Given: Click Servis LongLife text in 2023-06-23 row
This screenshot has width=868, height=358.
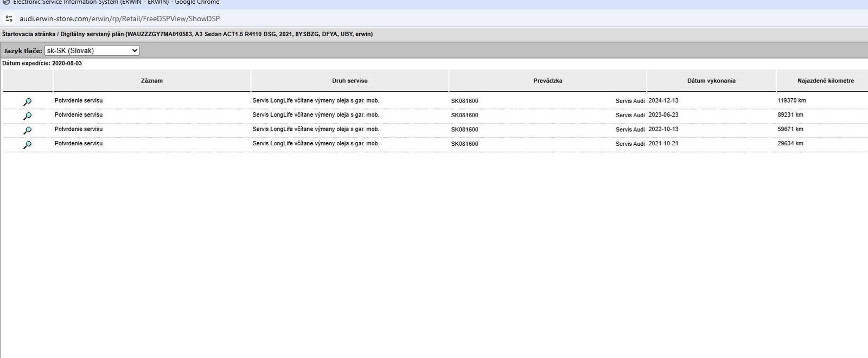Looking at the screenshot, I should [316, 114].
